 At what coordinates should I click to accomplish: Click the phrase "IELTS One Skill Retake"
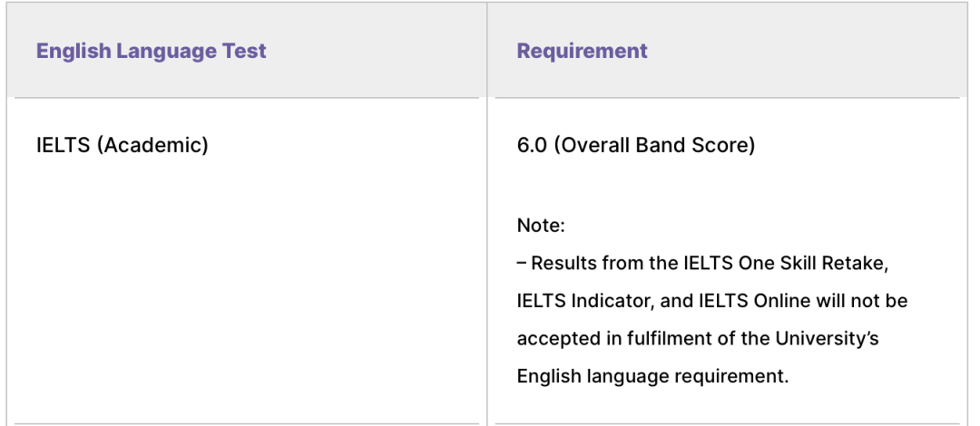tap(781, 263)
